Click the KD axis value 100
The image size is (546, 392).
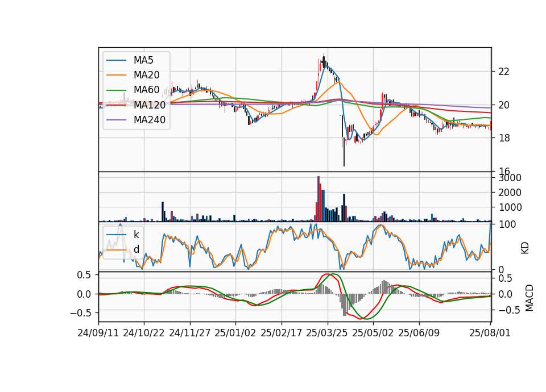[x=507, y=224]
